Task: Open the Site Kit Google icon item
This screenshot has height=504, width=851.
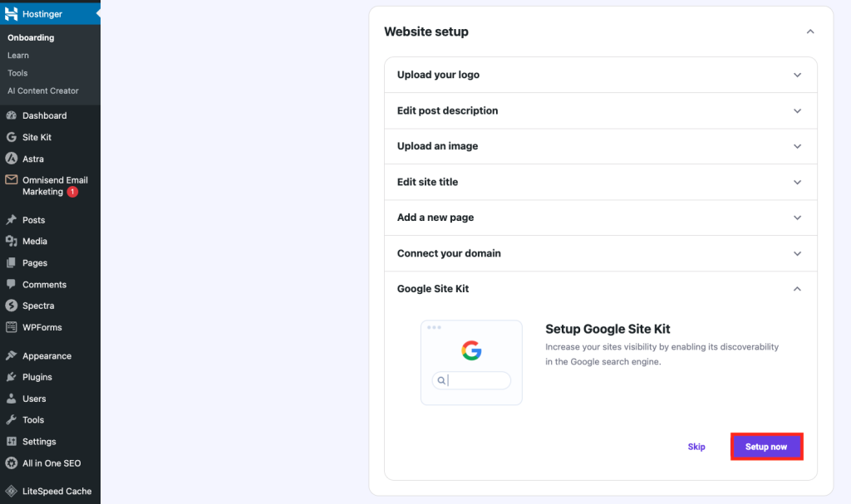Action: point(12,137)
